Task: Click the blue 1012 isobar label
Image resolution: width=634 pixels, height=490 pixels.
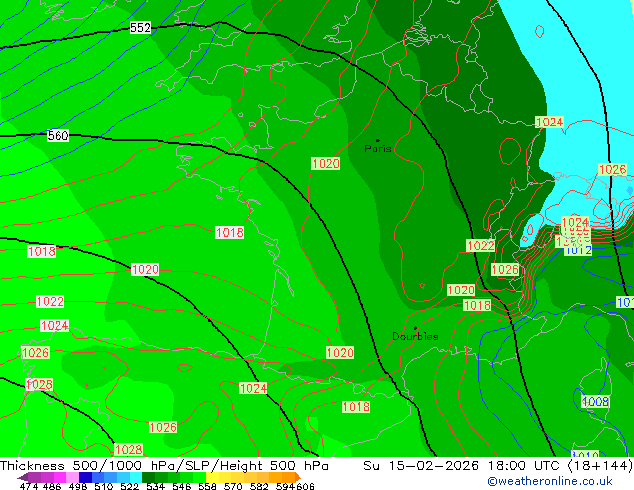Action: pos(579,250)
